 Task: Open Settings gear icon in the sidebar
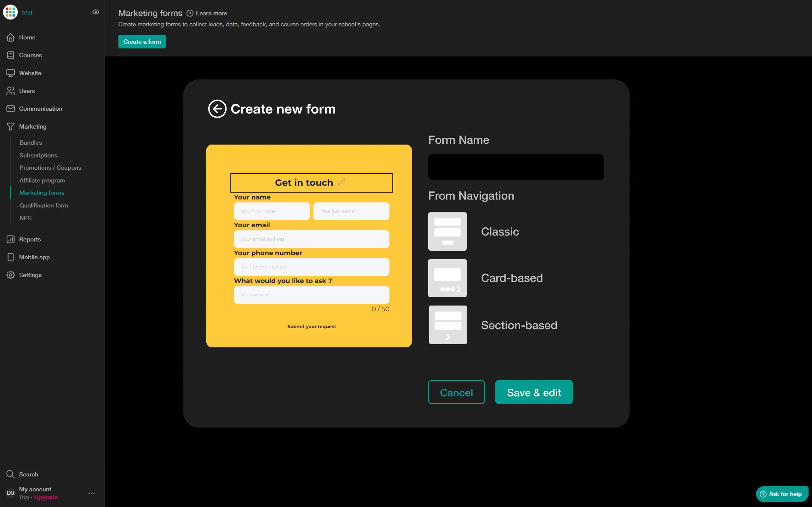[x=11, y=275]
